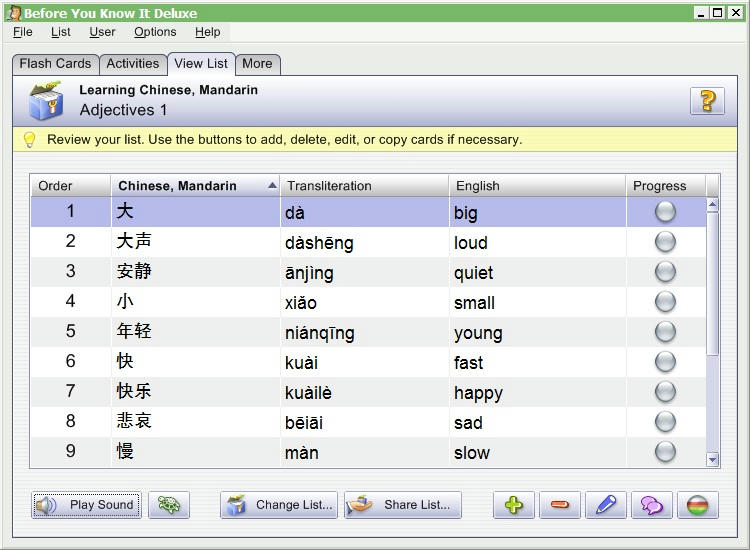Image resolution: width=750 pixels, height=550 pixels.
Task: Click the slow playback turtle icon
Action: point(169,505)
